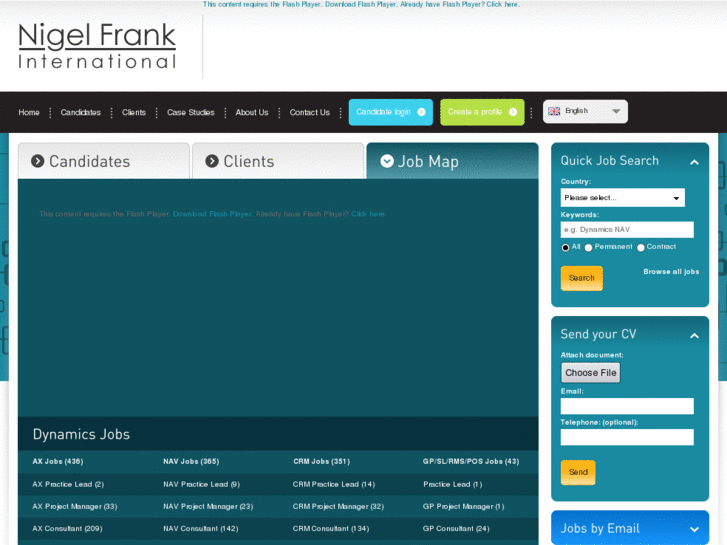Click the arrow icon beside Clients tab

tap(212, 161)
